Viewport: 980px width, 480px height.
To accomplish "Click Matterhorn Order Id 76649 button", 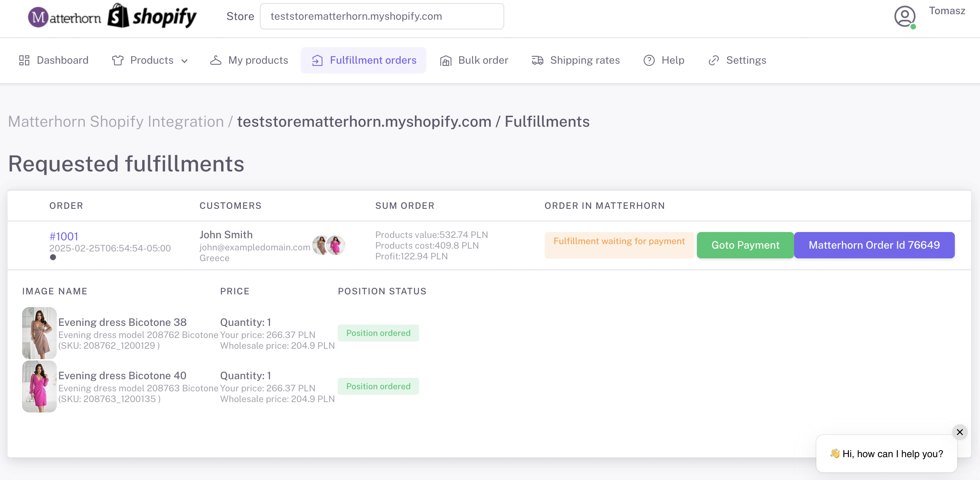I will coord(874,245).
